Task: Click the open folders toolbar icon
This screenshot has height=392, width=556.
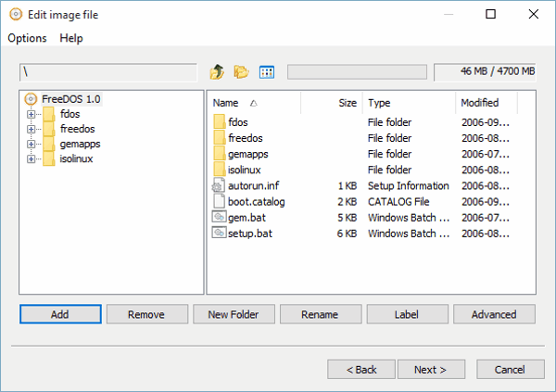Action: [x=242, y=72]
